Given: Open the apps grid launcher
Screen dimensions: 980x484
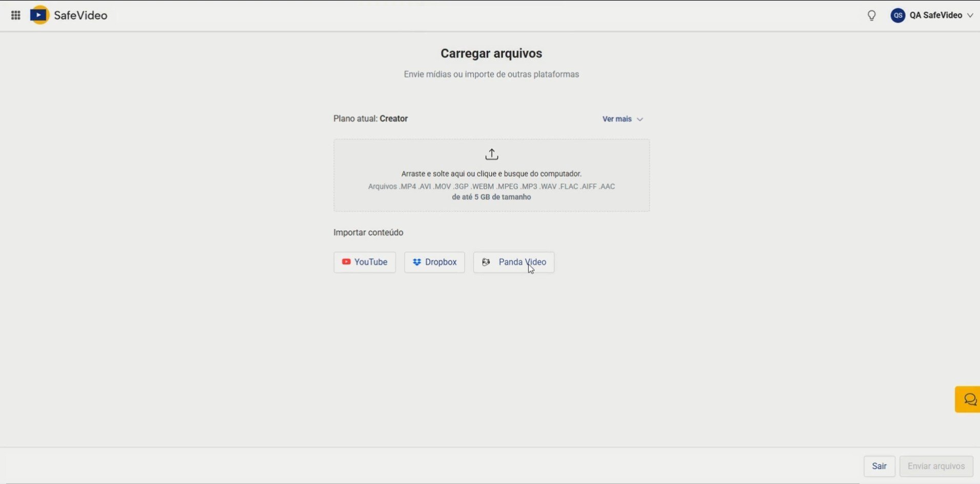Looking at the screenshot, I should coord(15,15).
